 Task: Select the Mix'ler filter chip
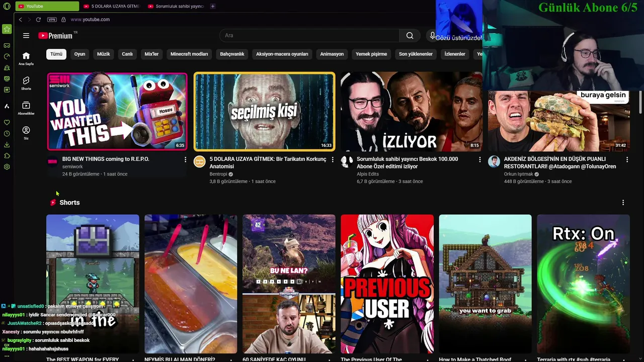point(151,54)
